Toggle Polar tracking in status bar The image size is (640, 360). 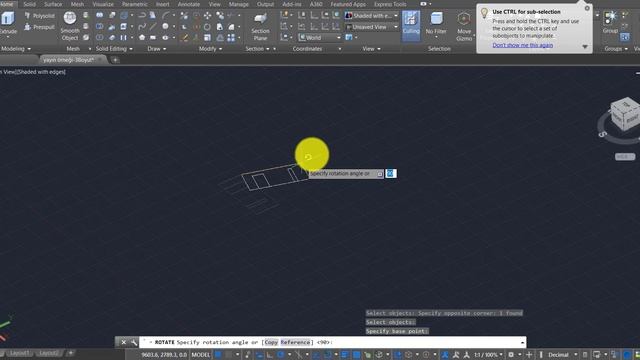tap(280, 355)
